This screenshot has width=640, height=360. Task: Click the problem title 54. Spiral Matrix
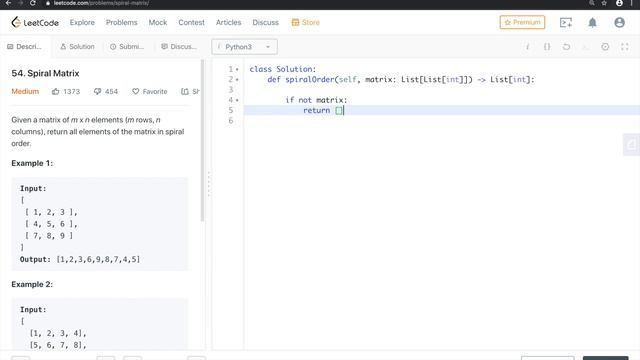(x=45, y=73)
